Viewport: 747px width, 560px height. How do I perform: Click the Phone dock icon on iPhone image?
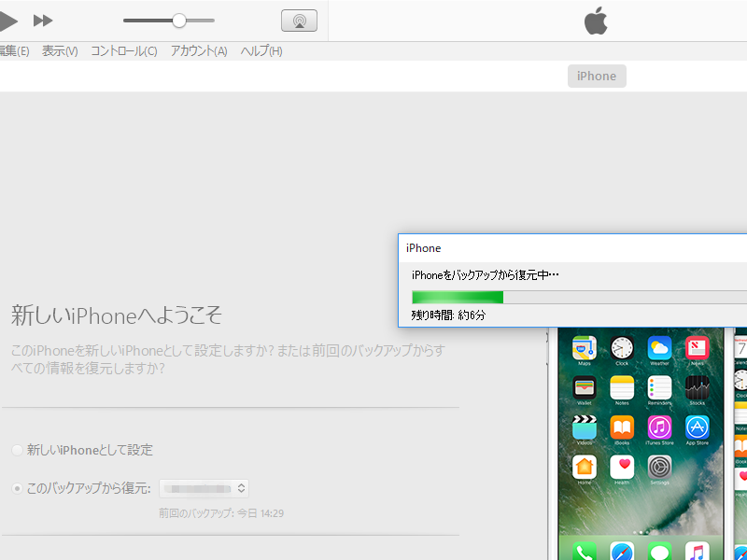click(x=585, y=551)
